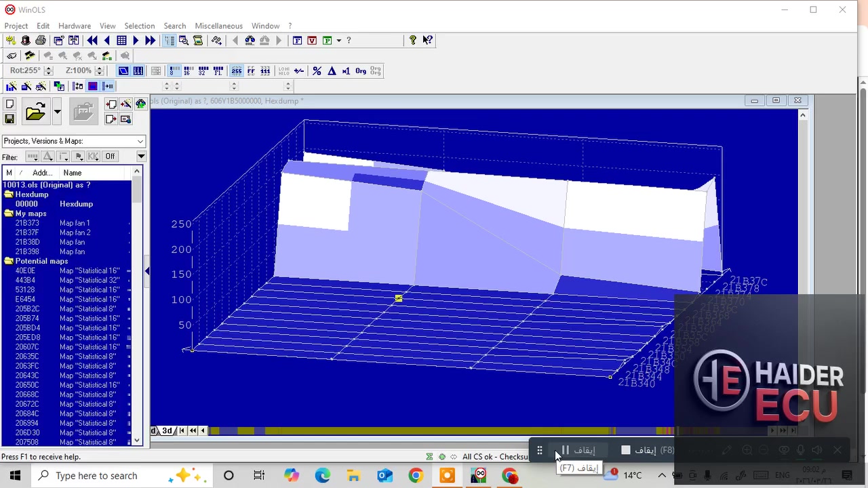Expand dropdown arrow beside open folder
The height and width of the screenshot is (488, 868).
coord(57,111)
